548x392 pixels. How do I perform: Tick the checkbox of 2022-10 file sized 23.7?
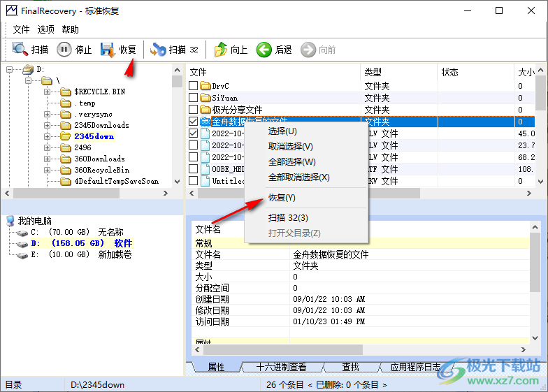(193, 145)
